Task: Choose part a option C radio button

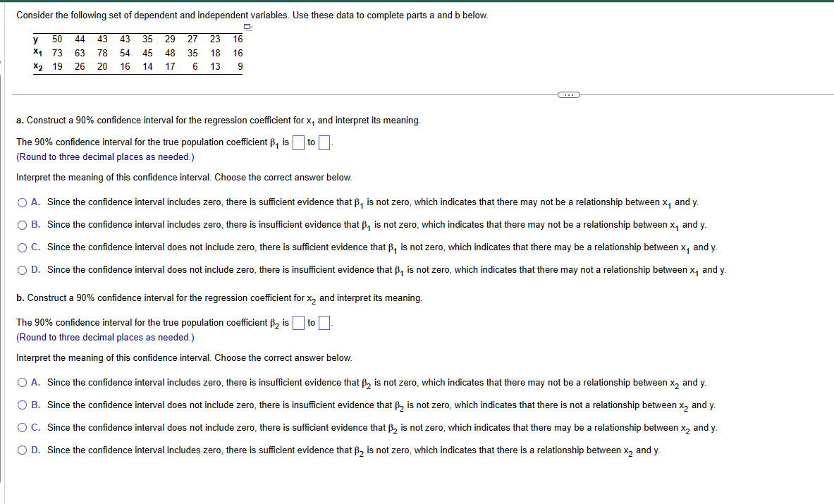Action: [x=23, y=247]
